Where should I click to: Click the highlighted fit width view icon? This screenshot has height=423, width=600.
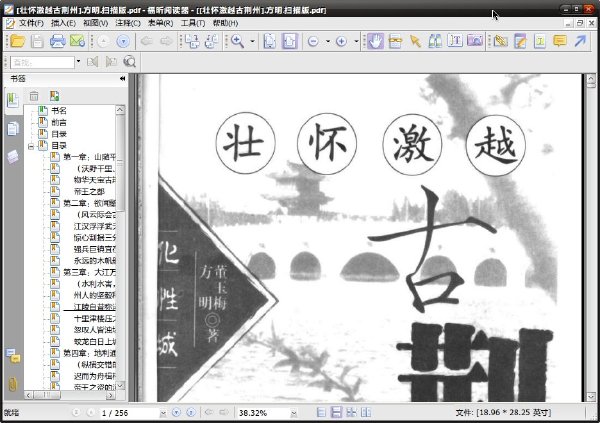[290, 41]
